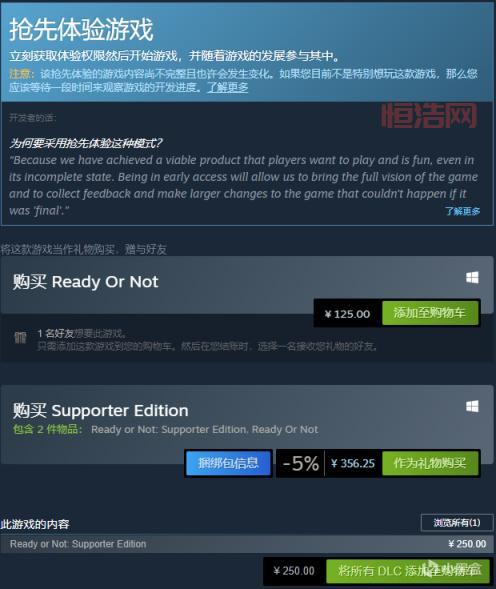
Task: Click gift icon beside friend wishlist note
Action: (20, 338)
